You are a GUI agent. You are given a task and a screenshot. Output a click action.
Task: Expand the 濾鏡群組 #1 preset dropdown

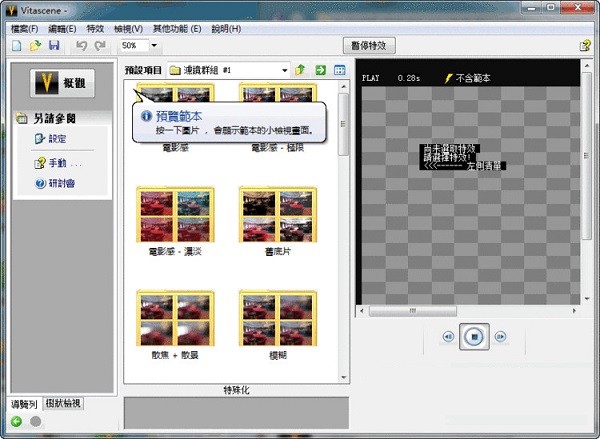coord(284,71)
